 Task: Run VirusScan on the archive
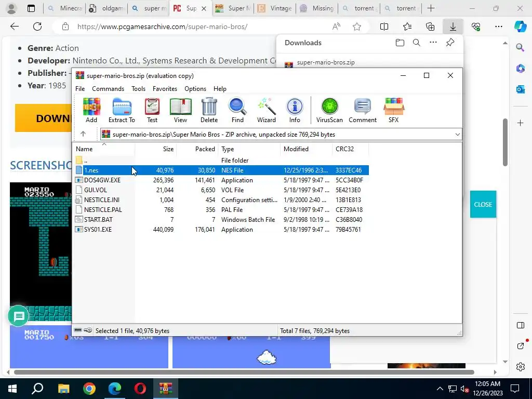coord(329,110)
